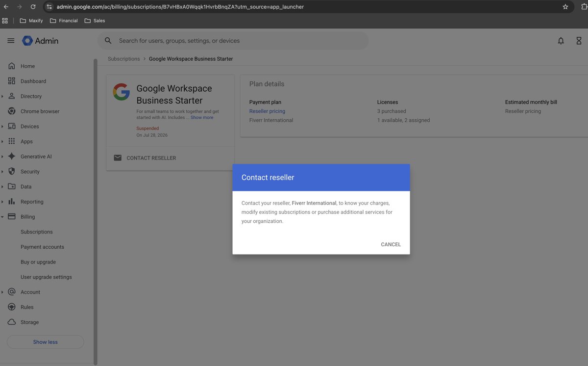Click 'Fiverr International' under Payment plan
Screen dimensions: 588x366
271,120
